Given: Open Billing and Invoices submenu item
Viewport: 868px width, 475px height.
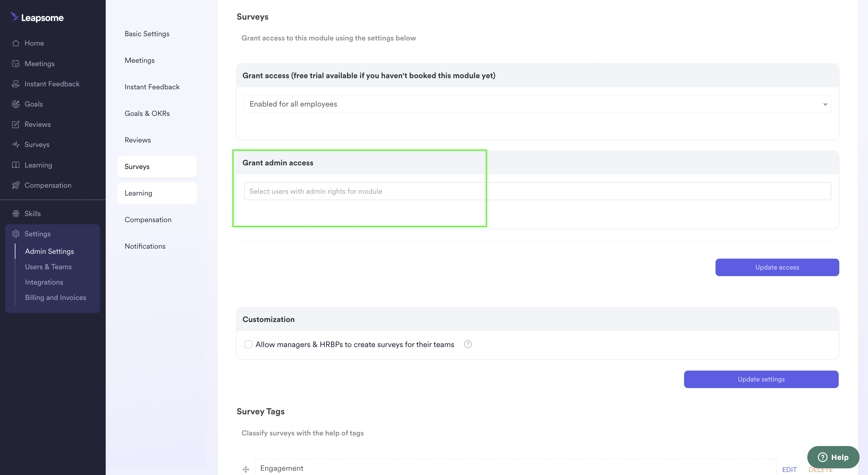Looking at the screenshot, I should 56,298.
